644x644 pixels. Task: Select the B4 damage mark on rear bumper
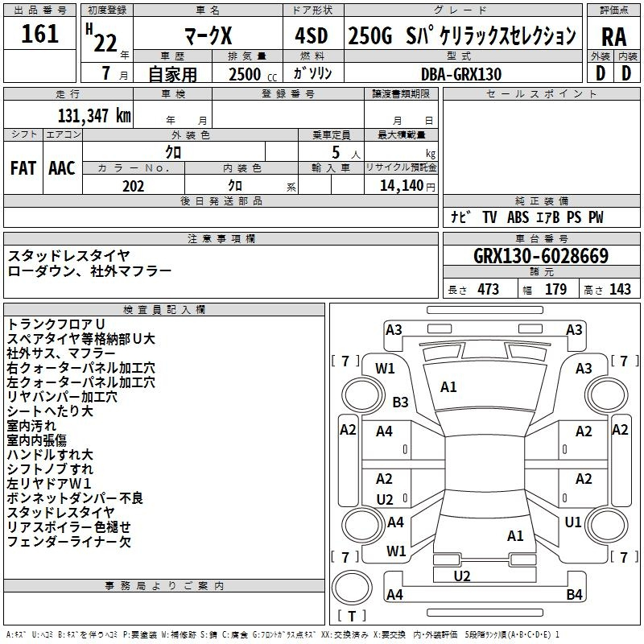point(573,595)
